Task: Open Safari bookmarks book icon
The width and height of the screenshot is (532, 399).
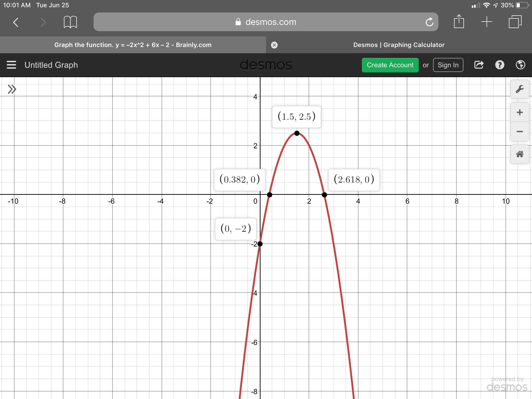Action: point(70,22)
